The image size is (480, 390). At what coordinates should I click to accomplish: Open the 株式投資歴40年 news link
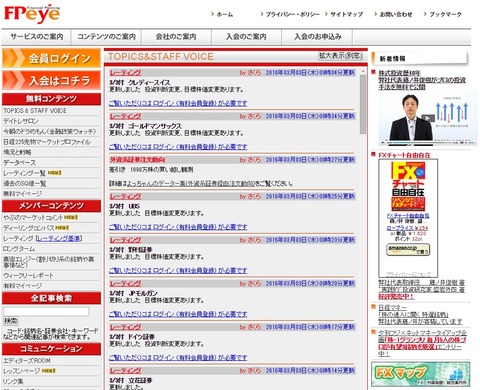coord(422,80)
